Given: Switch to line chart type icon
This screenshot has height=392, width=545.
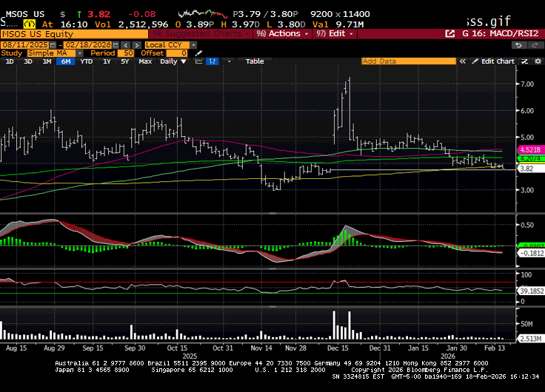Looking at the screenshot, I should [x=198, y=61].
